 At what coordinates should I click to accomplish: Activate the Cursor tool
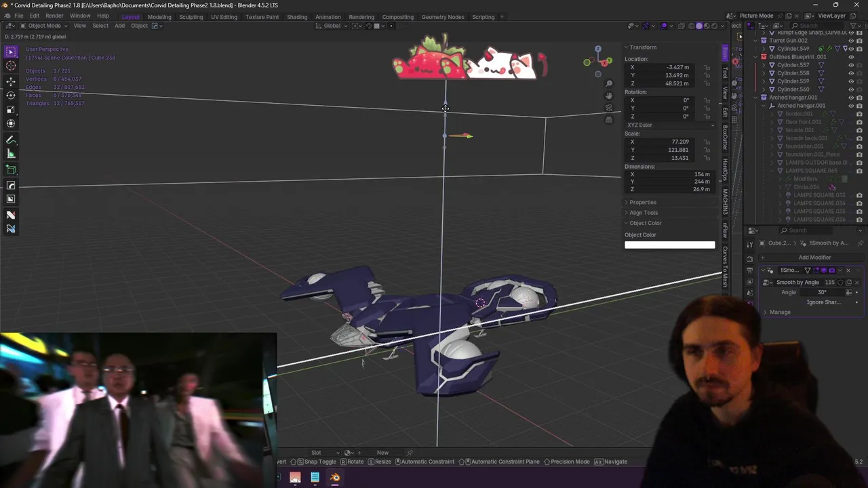[x=11, y=66]
